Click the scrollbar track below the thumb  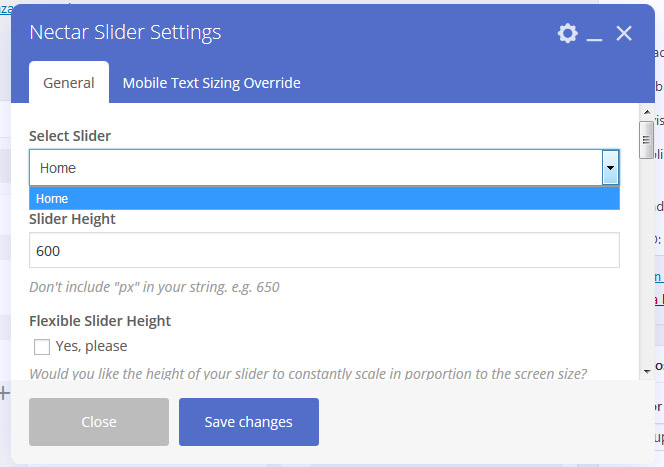(x=647, y=263)
